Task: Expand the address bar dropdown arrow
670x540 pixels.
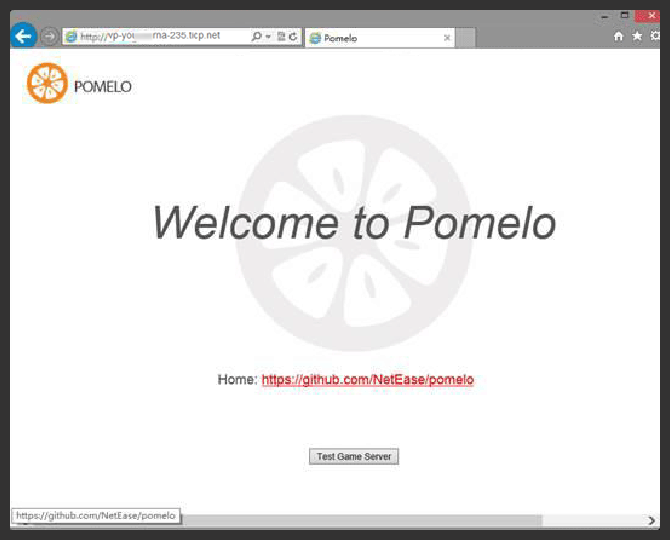Action: coord(267,36)
